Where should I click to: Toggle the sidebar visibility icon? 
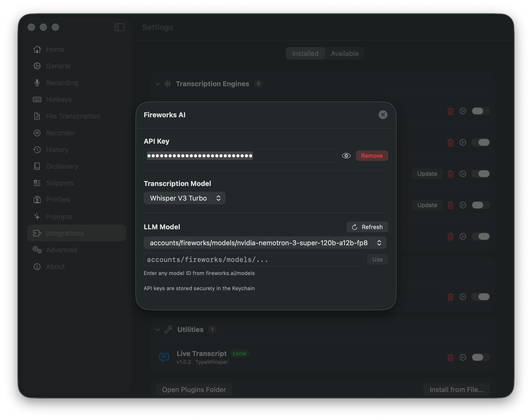(x=119, y=27)
